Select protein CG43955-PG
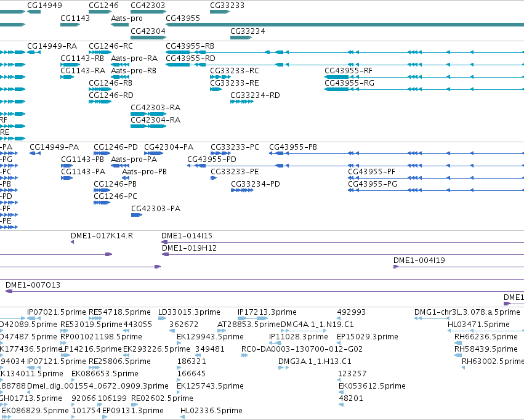The height and width of the screenshot is (420, 524). click(373, 184)
